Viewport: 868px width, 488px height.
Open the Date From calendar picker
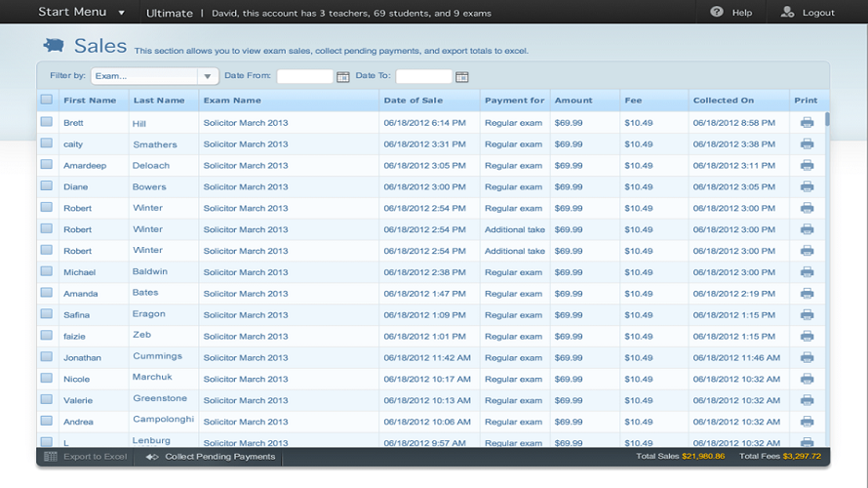342,76
